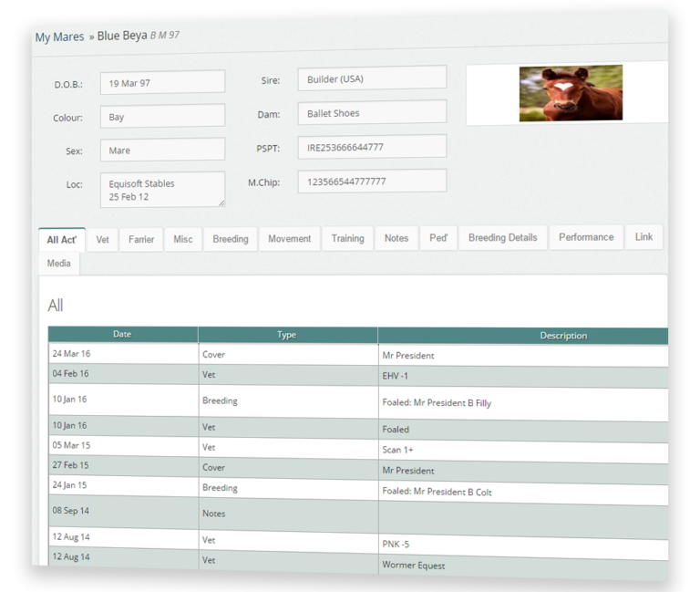Select the 08 Sep 14 date cell
The width and height of the screenshot is (700, 592).
[x=123, y=512]
